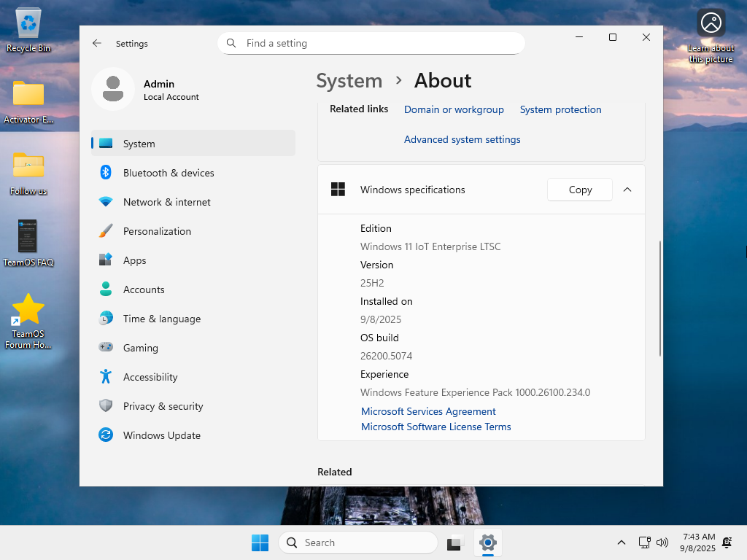
Task: Click the Windows 11 IoT Enterprise LTSC text
Action: click(430, 246)
